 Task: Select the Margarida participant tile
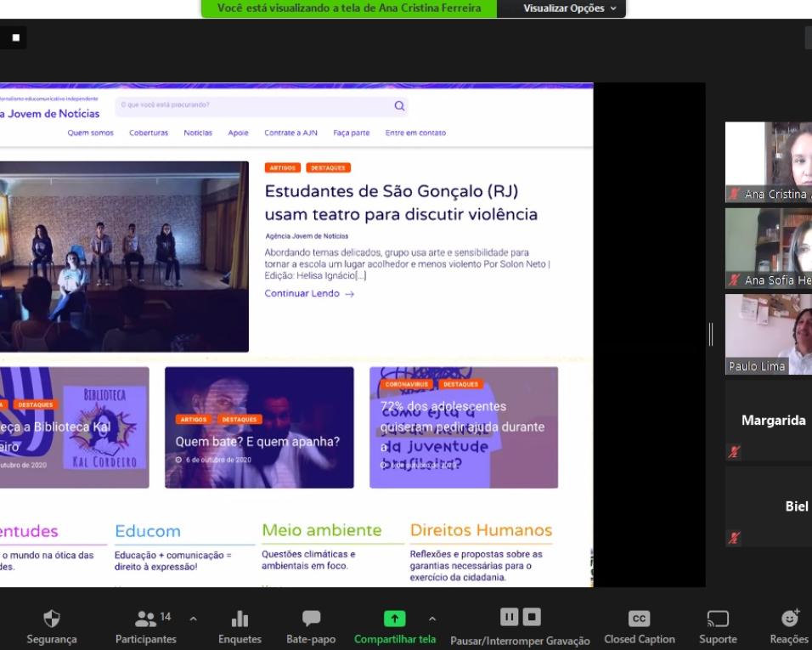(x=769, y=420)
